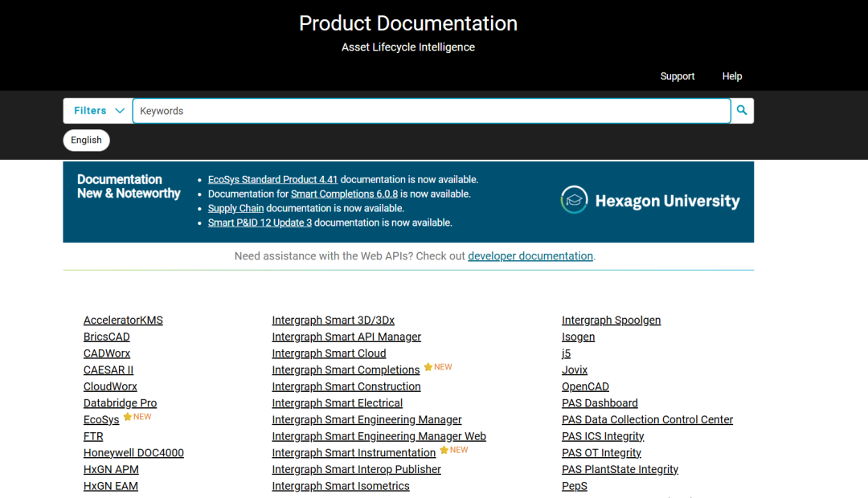Open the Hexagon University banner logo
This screenshot has width=868, height=498.
coord(650,200)
